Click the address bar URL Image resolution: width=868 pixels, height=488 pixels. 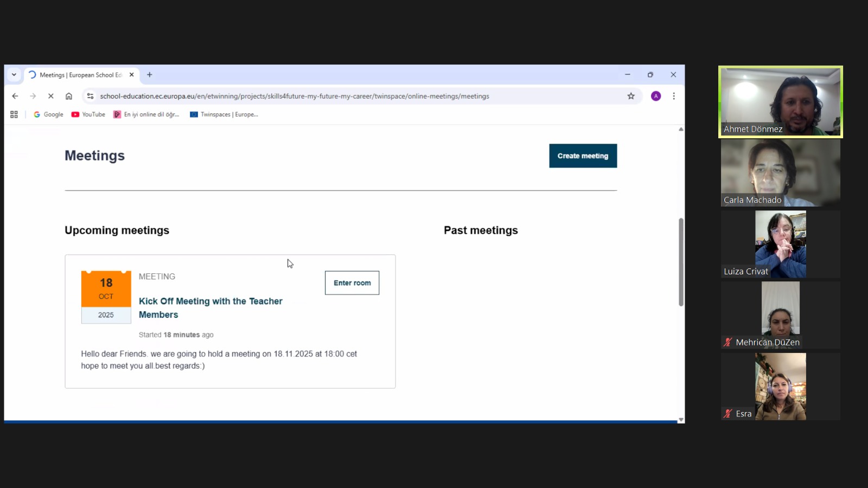295,96
